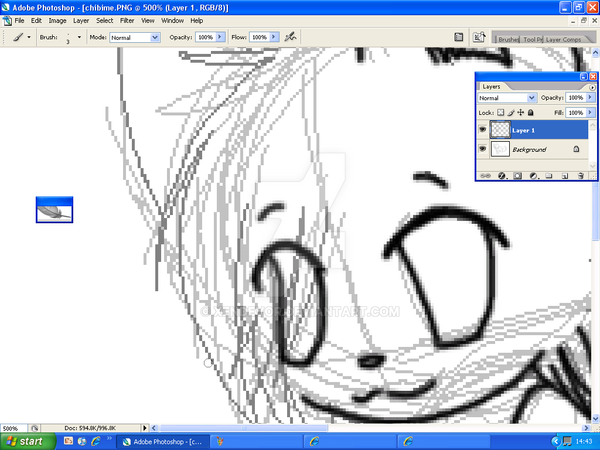Viewport: 600px width, 450px height.
Task: Toggle Lock image pixels
Action: [x=511, y=112]
